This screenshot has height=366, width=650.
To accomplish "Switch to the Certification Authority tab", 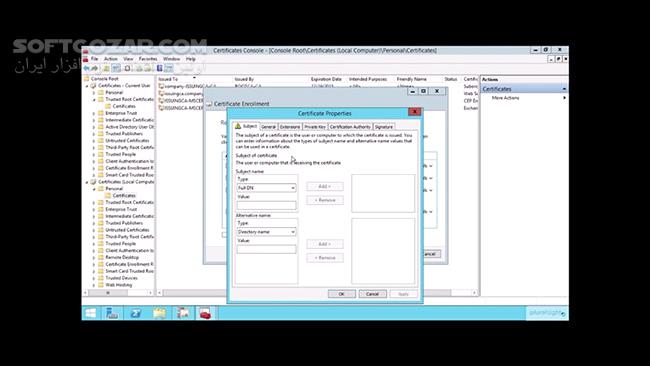I will coord(350,127).
